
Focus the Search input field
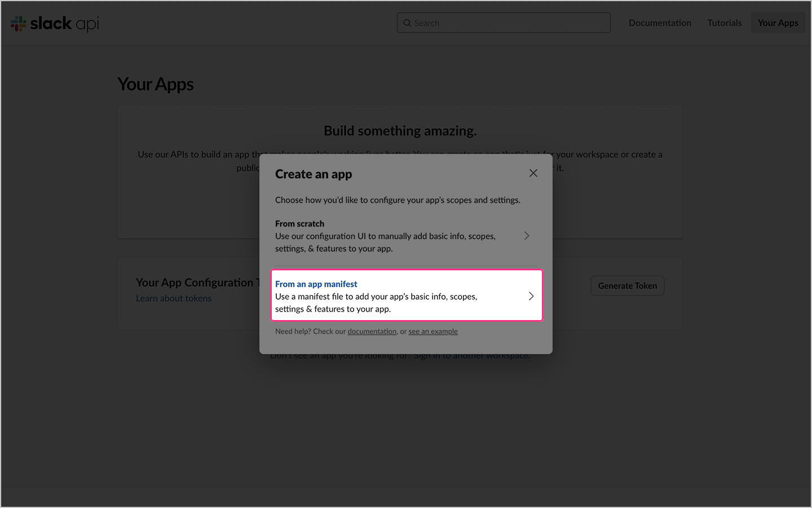click(507, 23)
